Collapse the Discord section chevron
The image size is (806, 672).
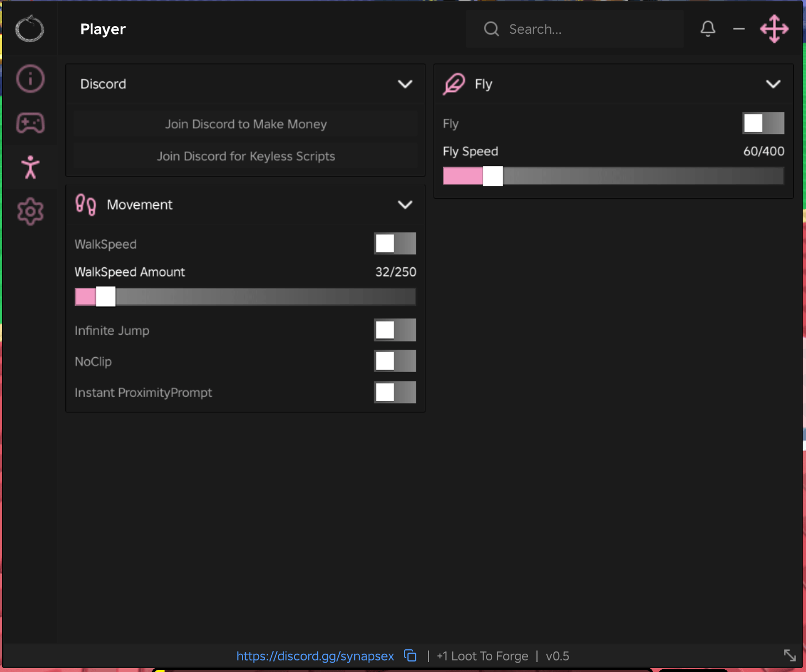405,84
